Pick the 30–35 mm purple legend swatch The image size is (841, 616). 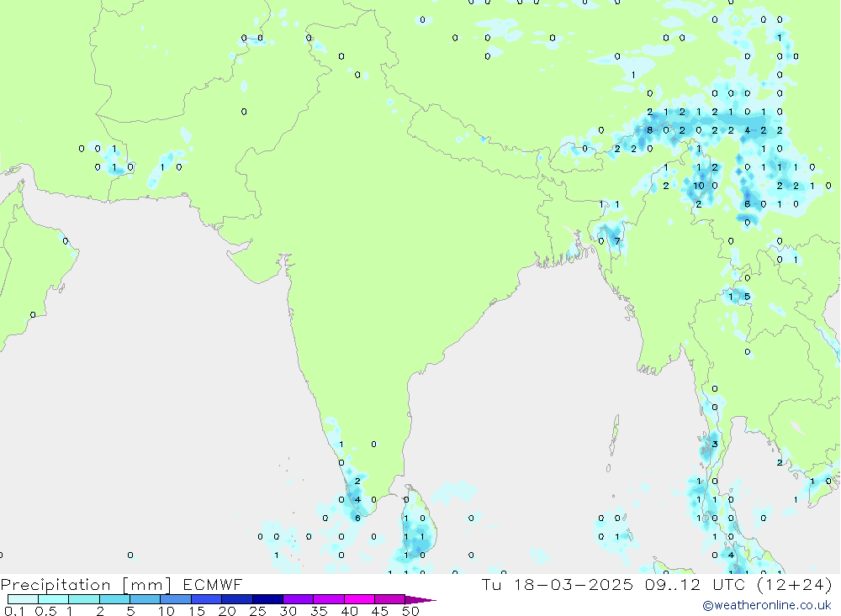point(298,599)
